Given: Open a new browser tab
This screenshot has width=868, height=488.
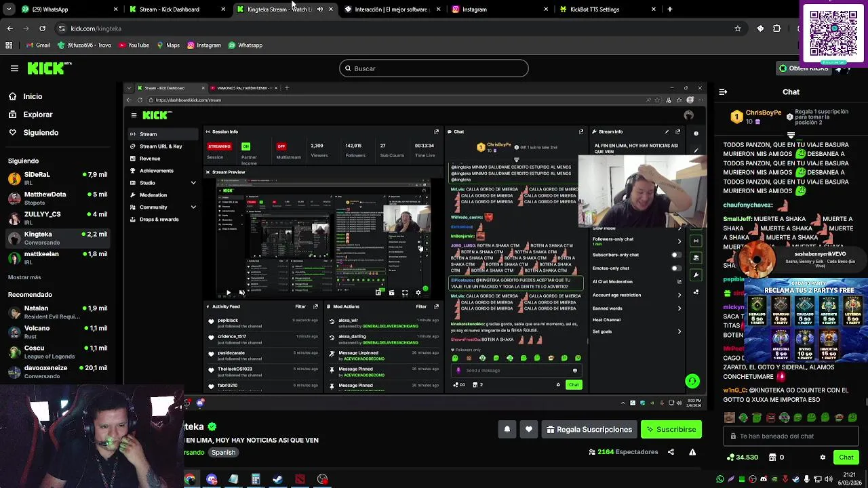Looking at the screenshot, I should (670, 9).
